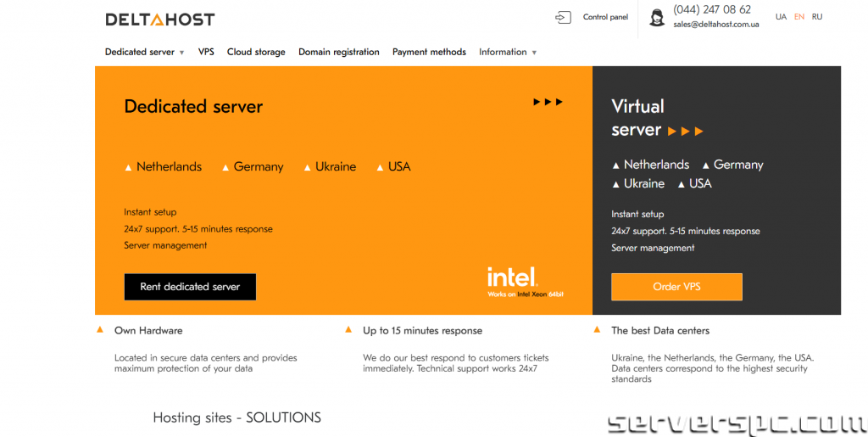Click the sales@deltahost.com.ua email link
The width and height of the screenshot is (868, 437).
(x=716, y=25)
